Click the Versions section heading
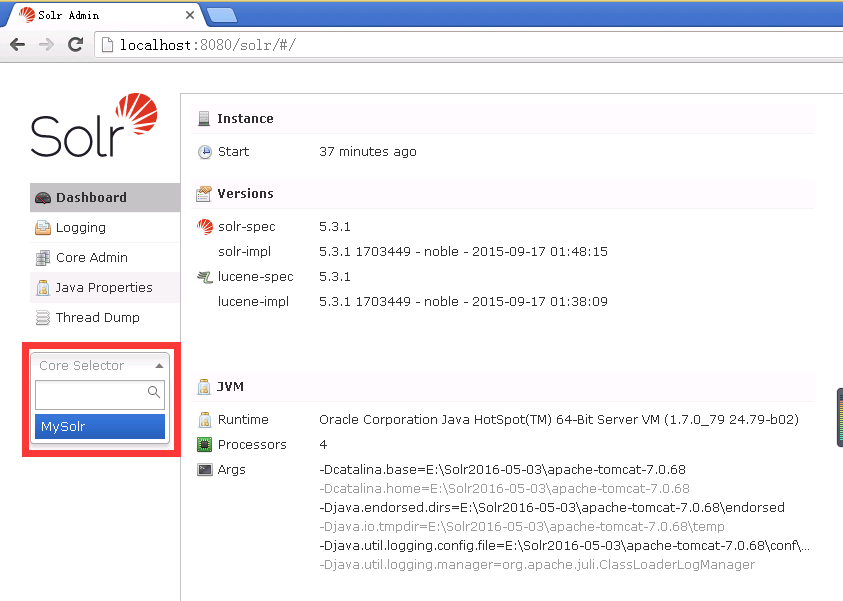The height and width of the screenshot is (601, 843). coord(245,194)
